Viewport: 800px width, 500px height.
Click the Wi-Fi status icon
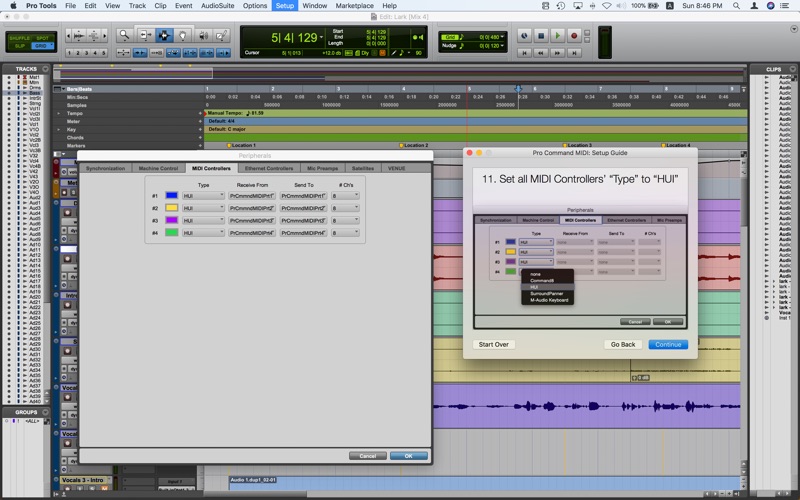tap(607, 6)
